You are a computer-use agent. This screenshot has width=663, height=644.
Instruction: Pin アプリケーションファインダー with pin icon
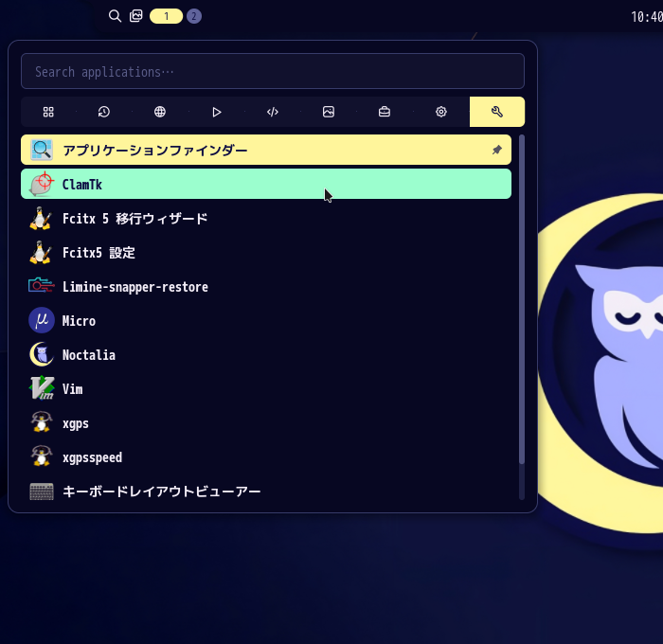pos(497,150)
